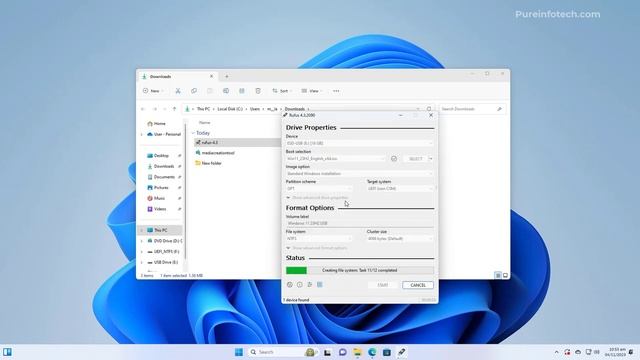Open the Cluster size dropdown
The width and height of the screenshot is (640, 360).
click(x=400, y=238)
